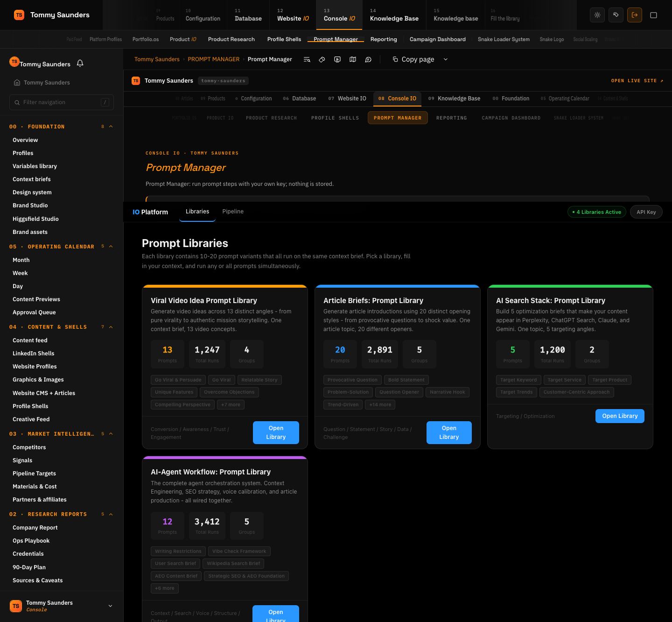The width and height of the screenshot is (672, 622).
Task: Click the orange sign-out icon
Action: coord(635,15)
